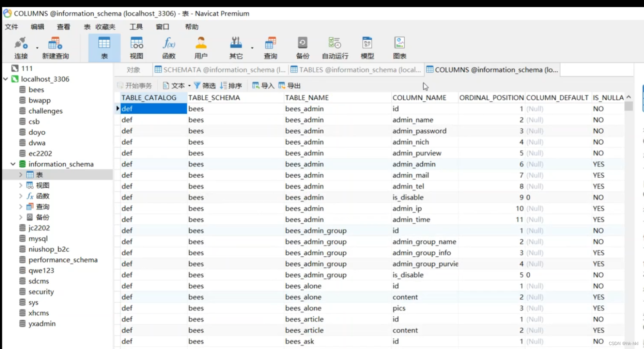Switch to the Objects (对象) tab
644x349 pixels.
point(133,70)
